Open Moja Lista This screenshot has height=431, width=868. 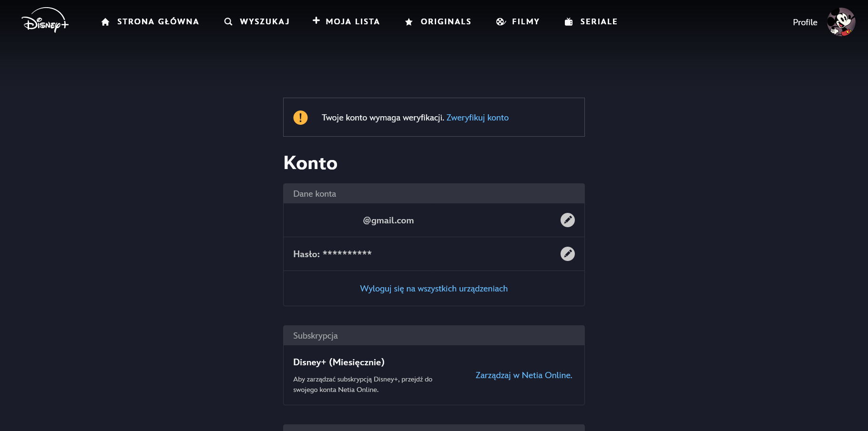353,22
